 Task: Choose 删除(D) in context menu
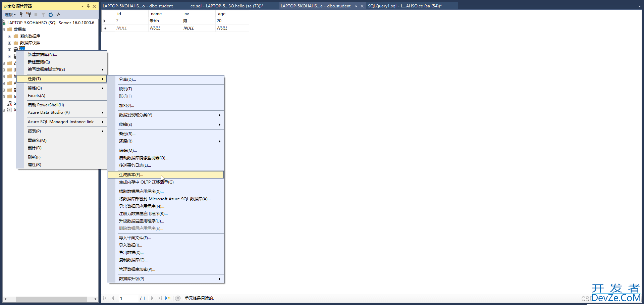62,148
